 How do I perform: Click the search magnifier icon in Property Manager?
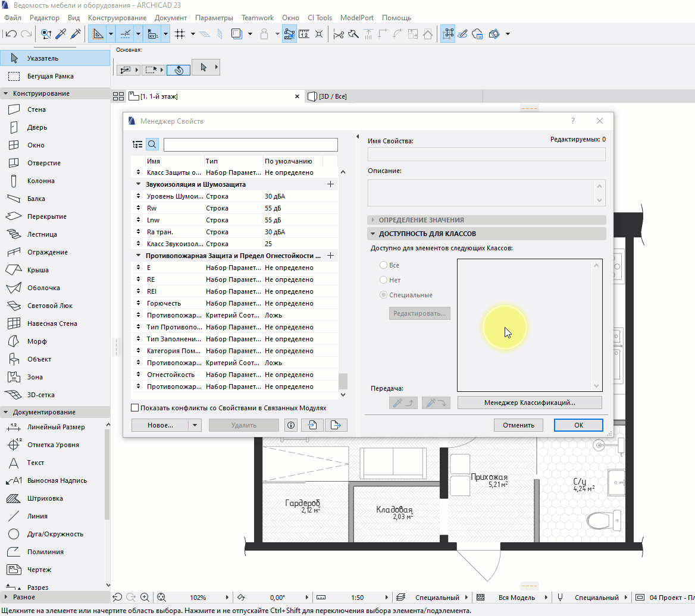pos(152,144)
